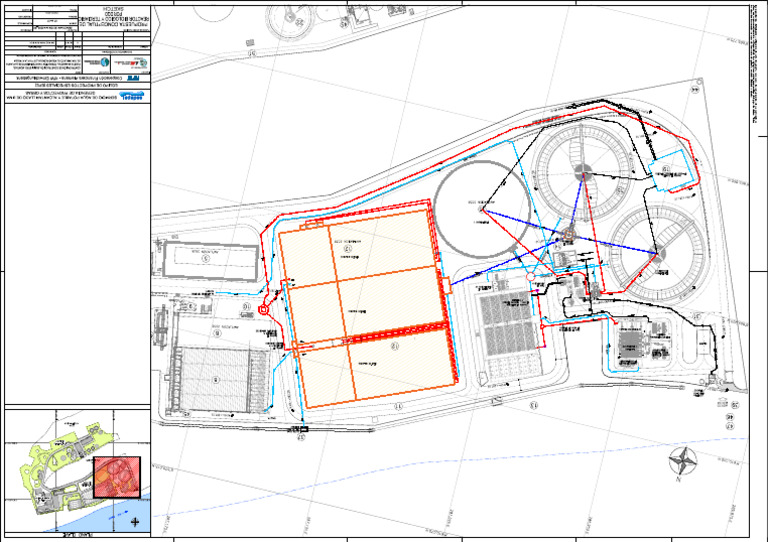This screenshot has width=768, height=542.
Task: Click circled label 11 below orange reactor
Action: point(399,406)
